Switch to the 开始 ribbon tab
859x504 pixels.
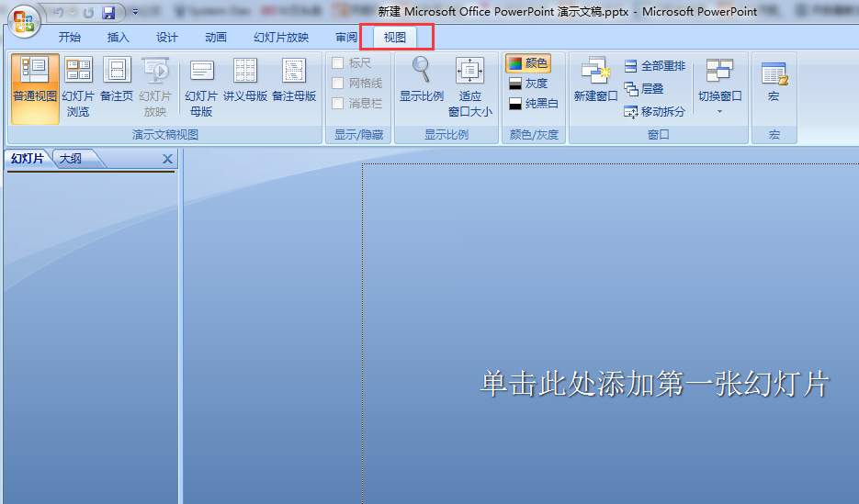click(x=70, y=38)
